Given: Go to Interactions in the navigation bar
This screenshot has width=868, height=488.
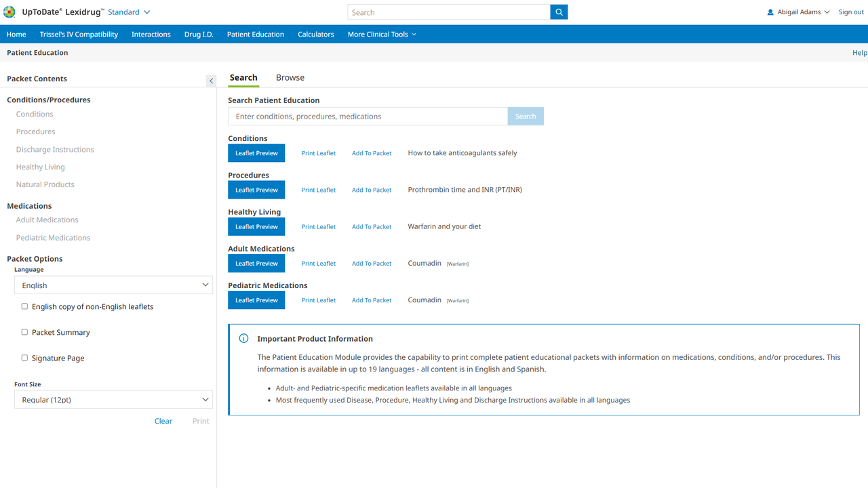Looking at the screenshot, I should (x=151, y=34).
